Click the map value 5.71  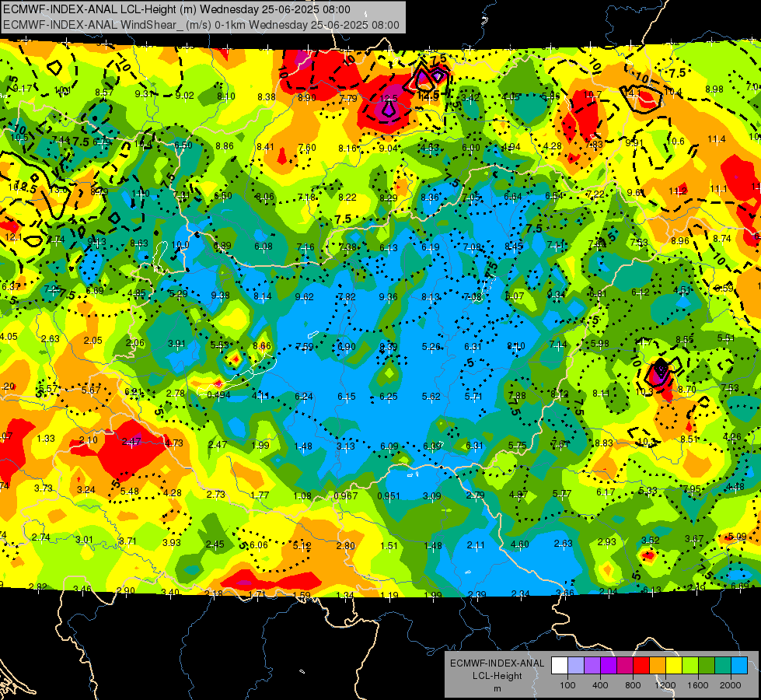click(473, 397)
